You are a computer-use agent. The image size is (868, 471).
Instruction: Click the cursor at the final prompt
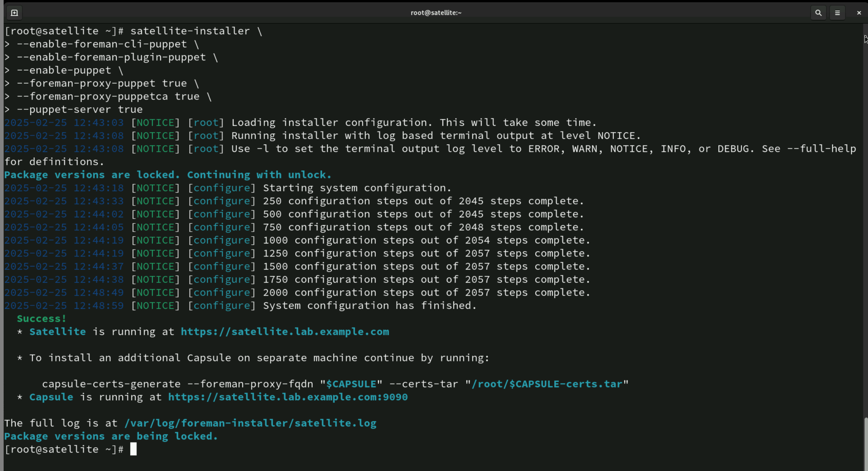[x=134, y=449]
